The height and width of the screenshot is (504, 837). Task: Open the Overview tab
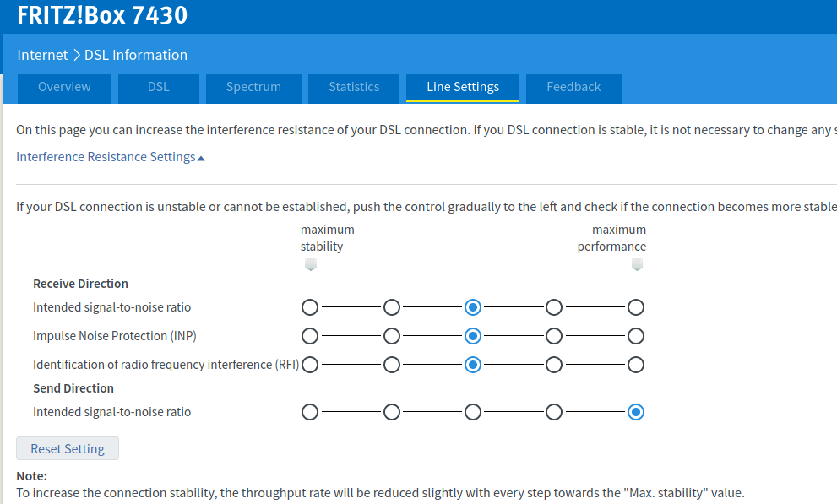click(x=64, y=87)
